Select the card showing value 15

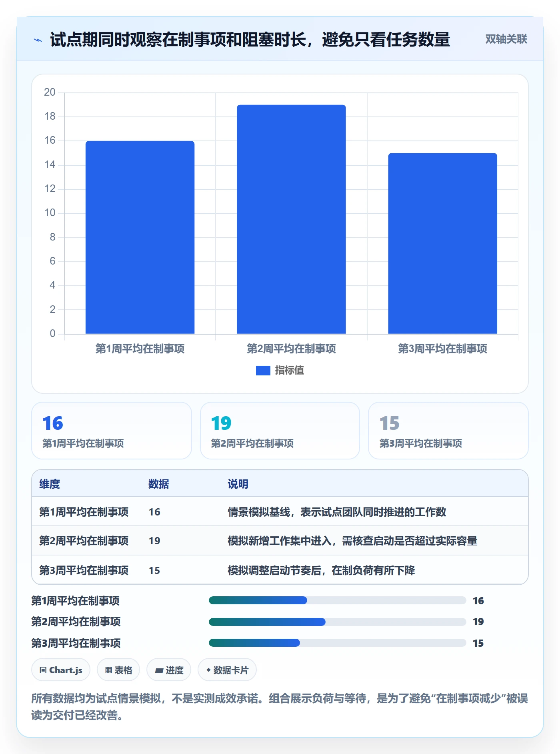pos(448,431)
